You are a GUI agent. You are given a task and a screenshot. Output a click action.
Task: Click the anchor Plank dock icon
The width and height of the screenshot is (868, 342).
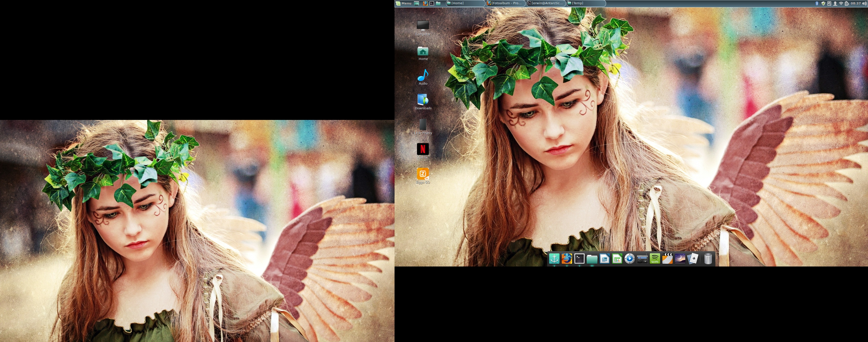coord(554,259)
